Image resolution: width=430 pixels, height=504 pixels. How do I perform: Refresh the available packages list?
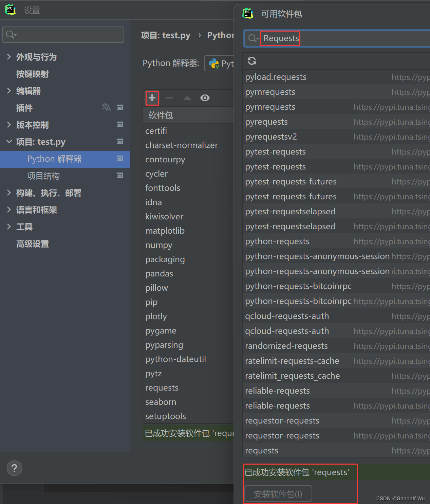click(x=251, y=61)
